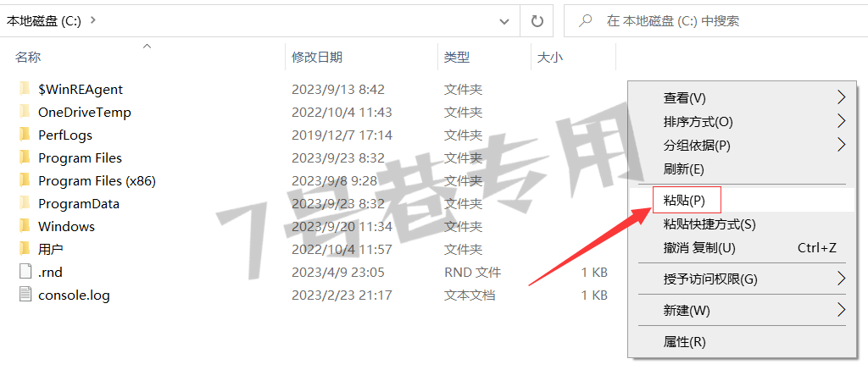Expand the 查看(V) submenu arrow
The image size is (868, 392).
(842, 98)
